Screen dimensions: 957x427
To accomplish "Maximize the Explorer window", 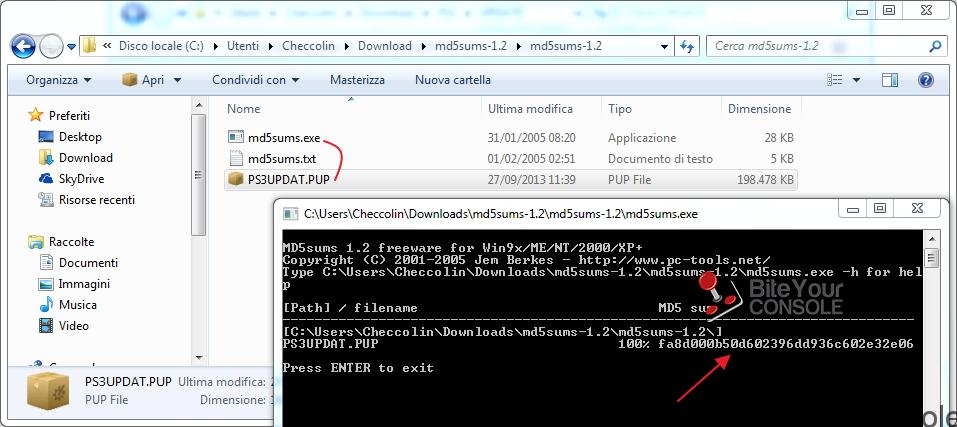I will pyautogui.click(x=890, y=9).
